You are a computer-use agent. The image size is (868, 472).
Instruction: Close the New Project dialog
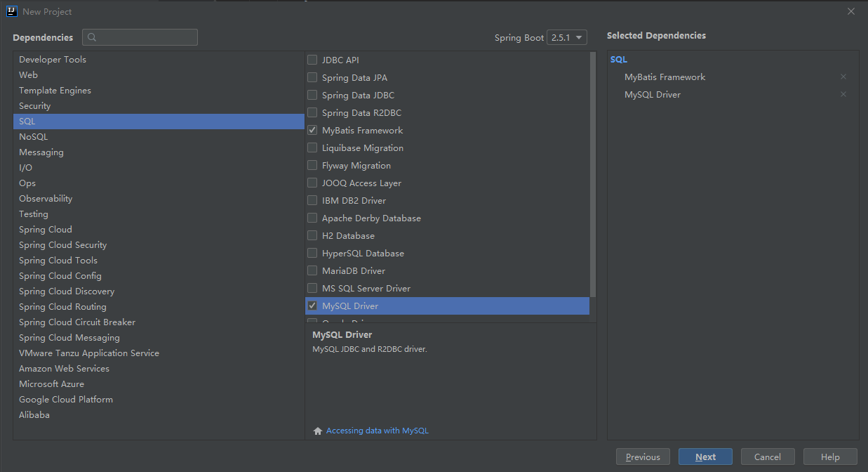(851, 11)
